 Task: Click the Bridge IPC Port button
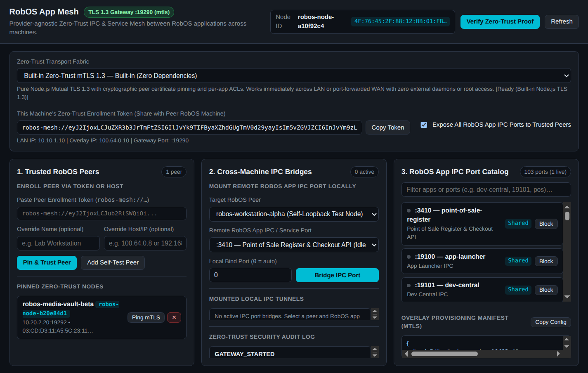coord(338,275)
